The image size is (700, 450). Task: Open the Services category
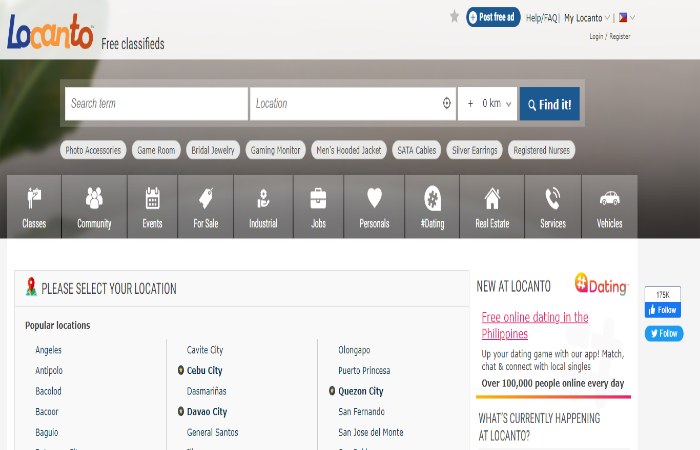(553, 207)
